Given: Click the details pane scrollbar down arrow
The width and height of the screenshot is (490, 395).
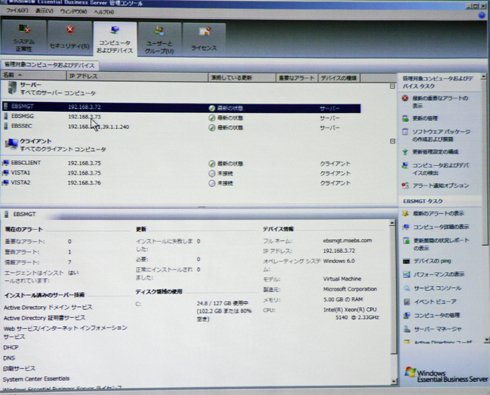Looking at the screenshot, I should tap(394, 381).
